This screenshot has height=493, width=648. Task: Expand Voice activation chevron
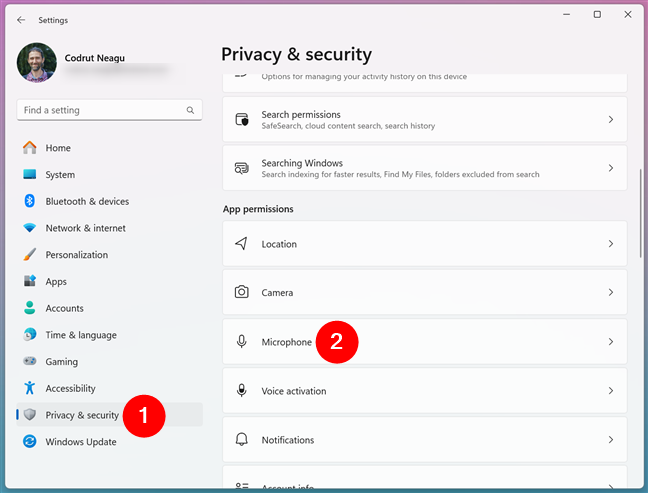[x=611, y=391]
